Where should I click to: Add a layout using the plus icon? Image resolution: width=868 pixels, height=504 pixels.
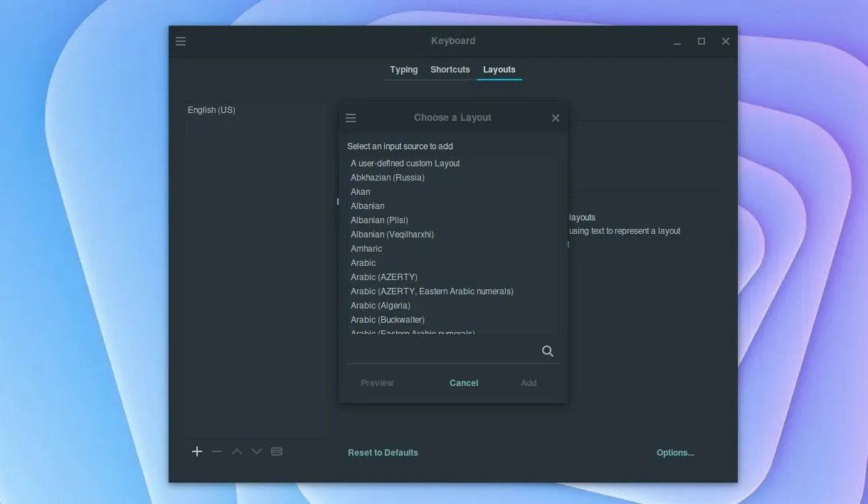click(197, 451)
